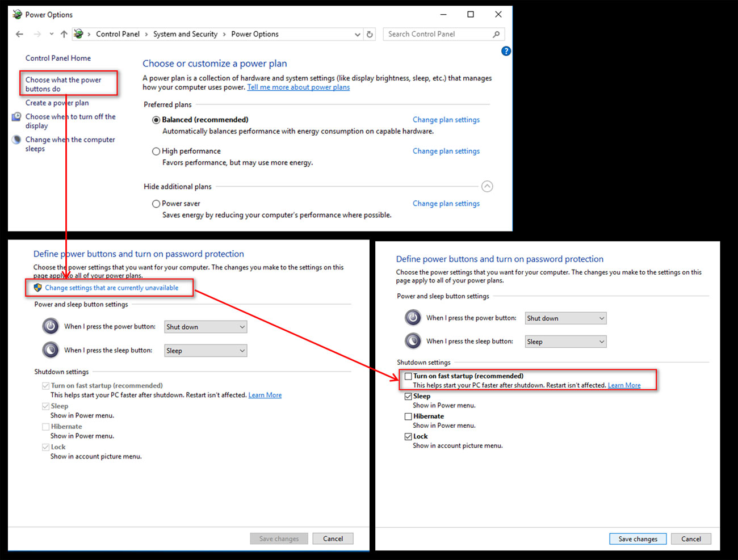Open Control Panel Home

tap(58, 58)
